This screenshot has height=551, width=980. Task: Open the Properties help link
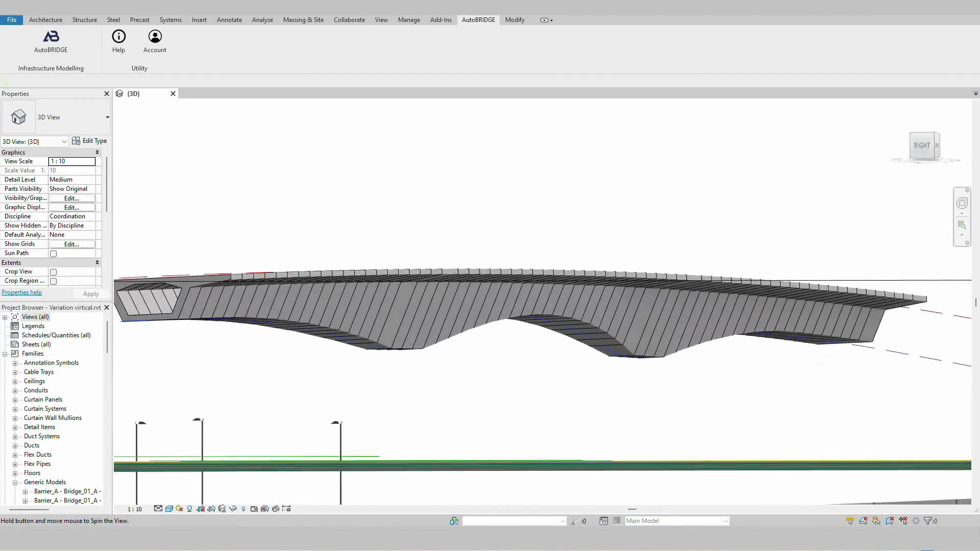pos(21,292)
